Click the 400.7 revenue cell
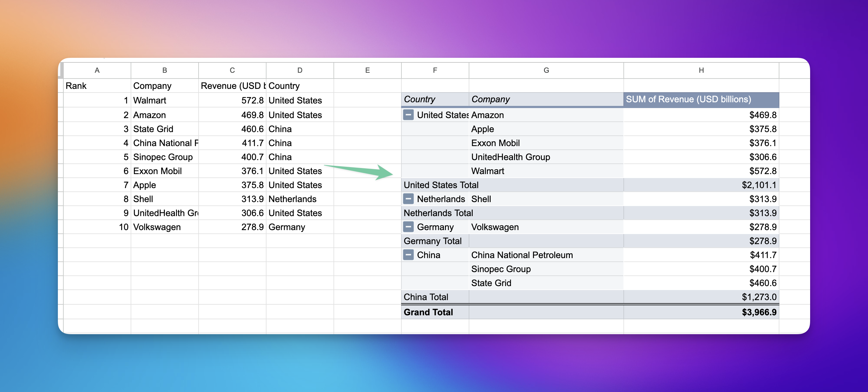Screen dimensions: 868x392 (232, 157)
